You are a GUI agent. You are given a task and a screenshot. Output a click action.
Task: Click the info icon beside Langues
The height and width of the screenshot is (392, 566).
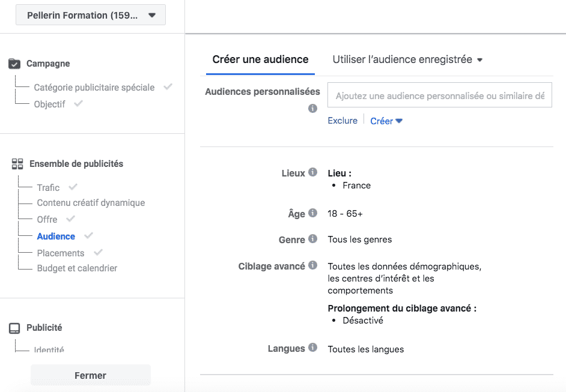[x=312, y=348]
